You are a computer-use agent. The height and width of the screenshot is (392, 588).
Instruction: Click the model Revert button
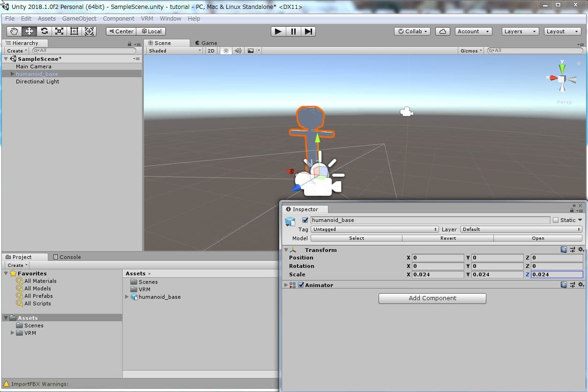tap(448, 238)
